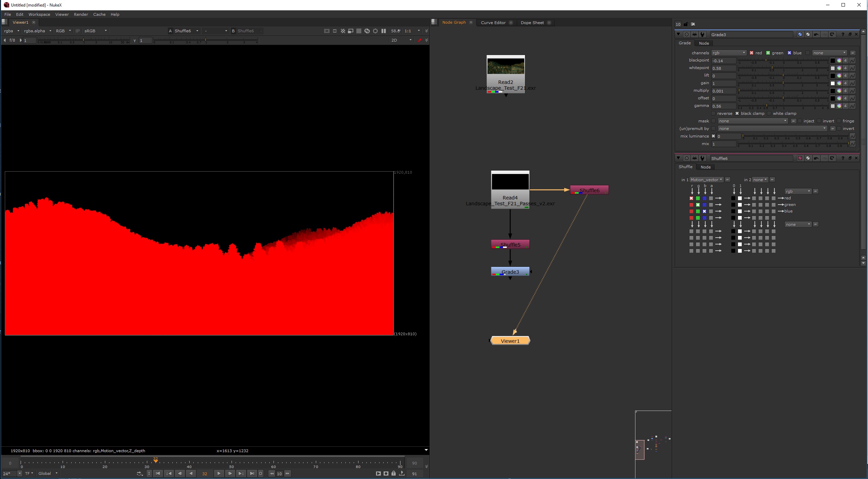Viewport: 868px width, 479px height.
Task: Uncheck the black clamp checkbox
Action: [x=737, y=113]
